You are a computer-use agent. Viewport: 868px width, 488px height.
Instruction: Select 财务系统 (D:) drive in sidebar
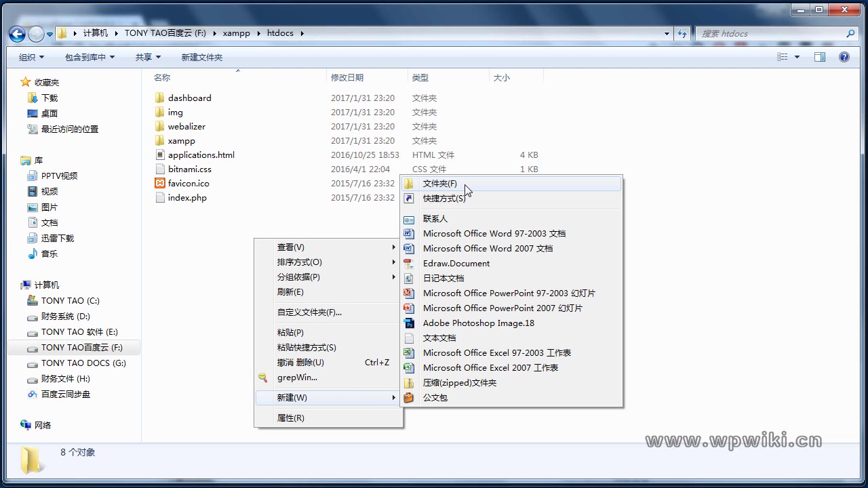click(66, 316)
